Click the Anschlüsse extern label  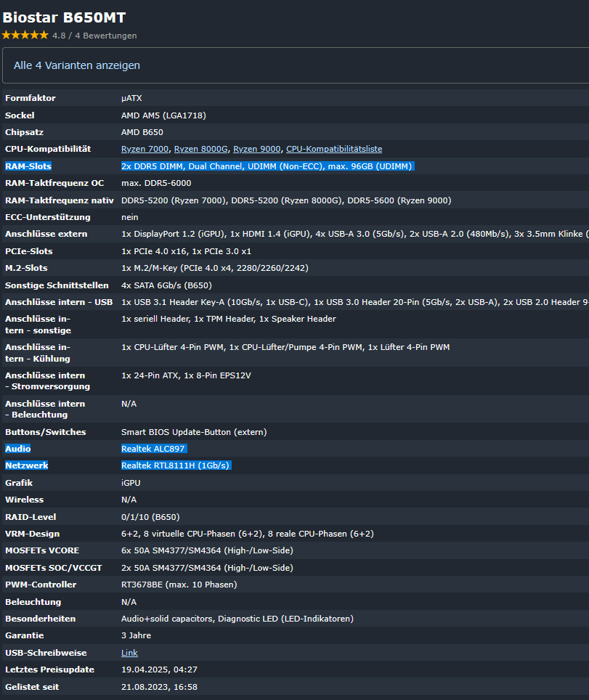[46, 234]
